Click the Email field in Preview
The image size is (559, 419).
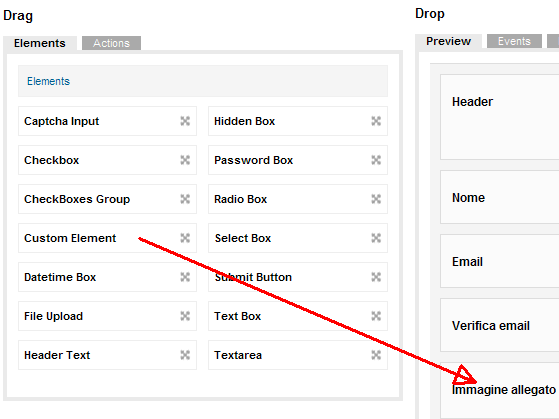pyautogui.click(x=500, y=261)
